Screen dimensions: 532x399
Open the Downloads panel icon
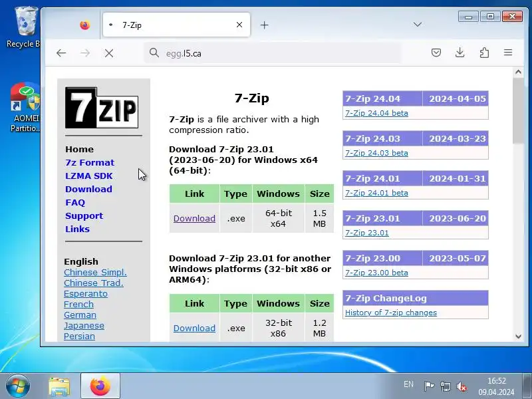point(460,53)
